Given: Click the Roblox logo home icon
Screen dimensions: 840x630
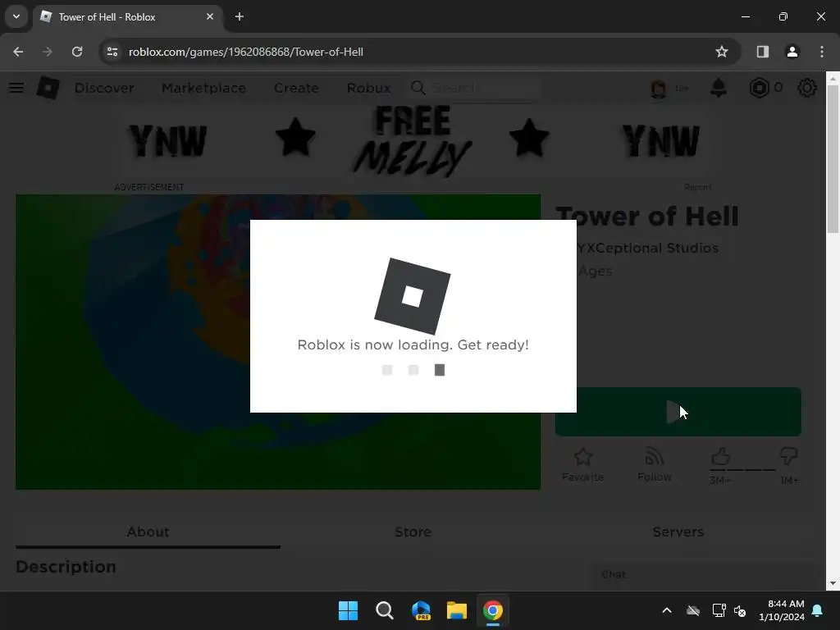Looking at the screenshot, I should coord(48,88).
